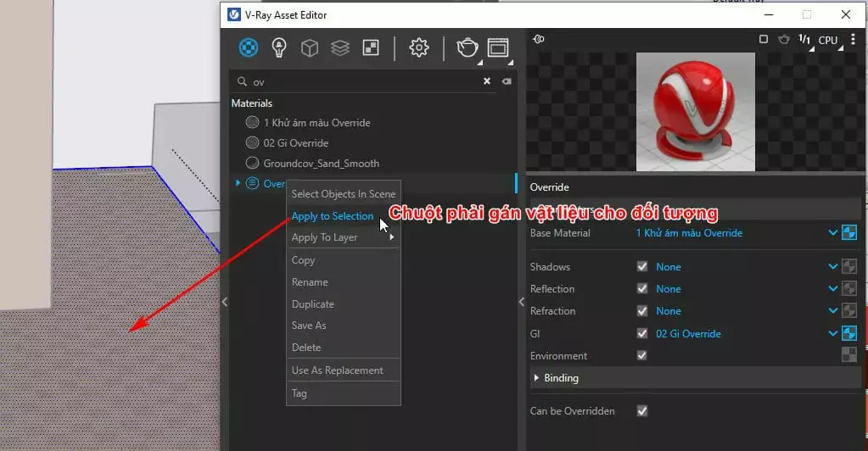This screenshot has height=451, width=868.
Task: Open the Render Elements layers icon
Action: point(340,47)
